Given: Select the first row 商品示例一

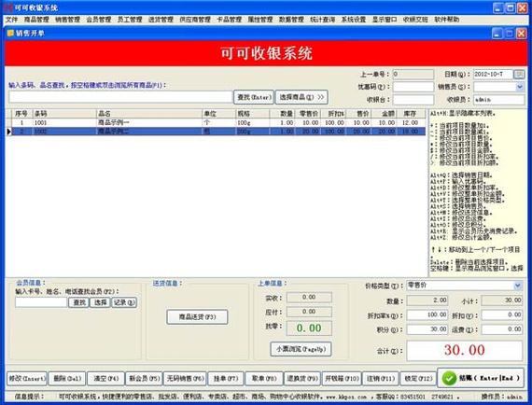Looking at the screenshot, I should pos(216,122).
